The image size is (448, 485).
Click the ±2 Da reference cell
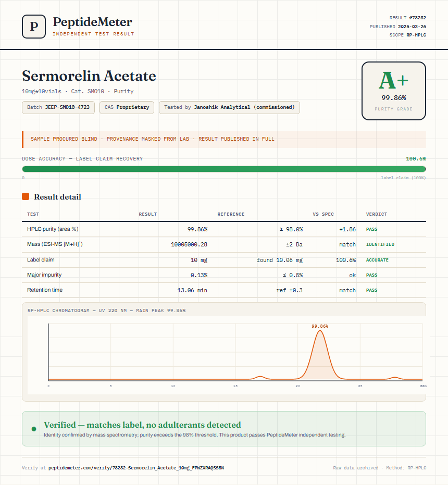pos(294,244)
